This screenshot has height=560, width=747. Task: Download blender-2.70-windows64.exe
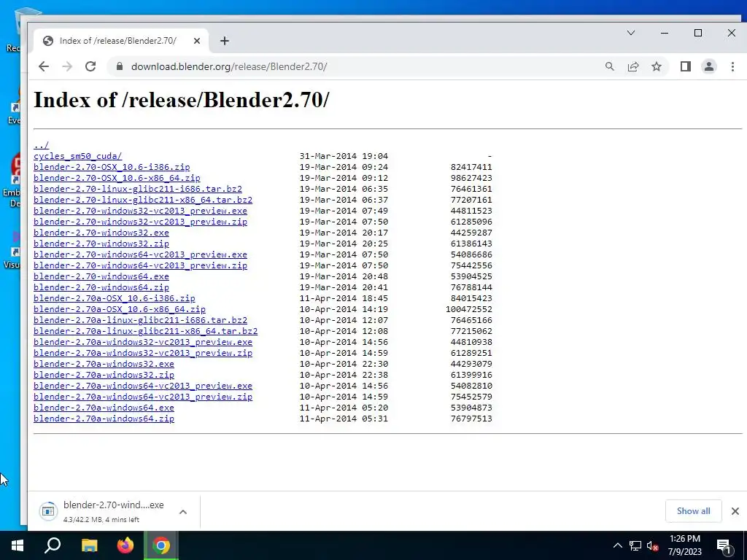[101, 276]
